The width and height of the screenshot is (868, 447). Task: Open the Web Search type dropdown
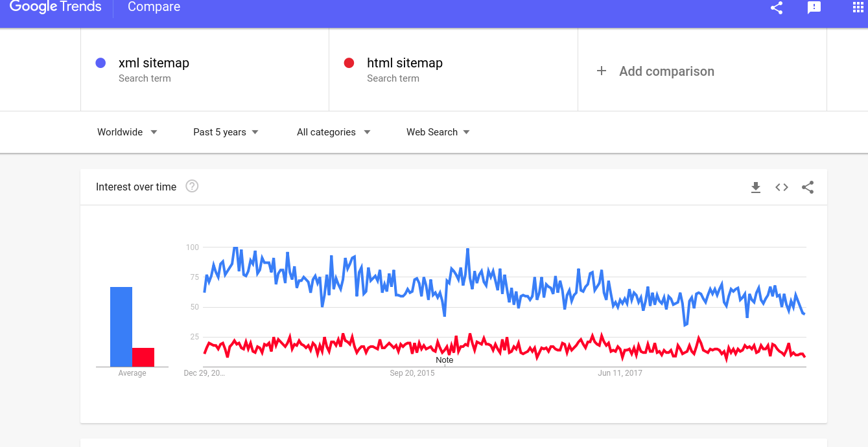[x=438, y=132]
